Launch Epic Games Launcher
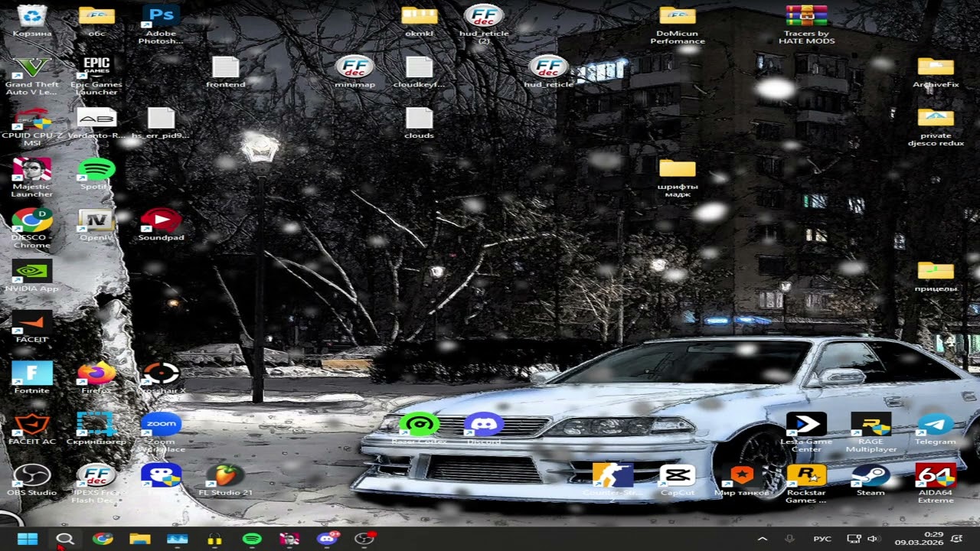Viewport: 980px width, 551px height. pyautogui.click(x=96, y=75)
